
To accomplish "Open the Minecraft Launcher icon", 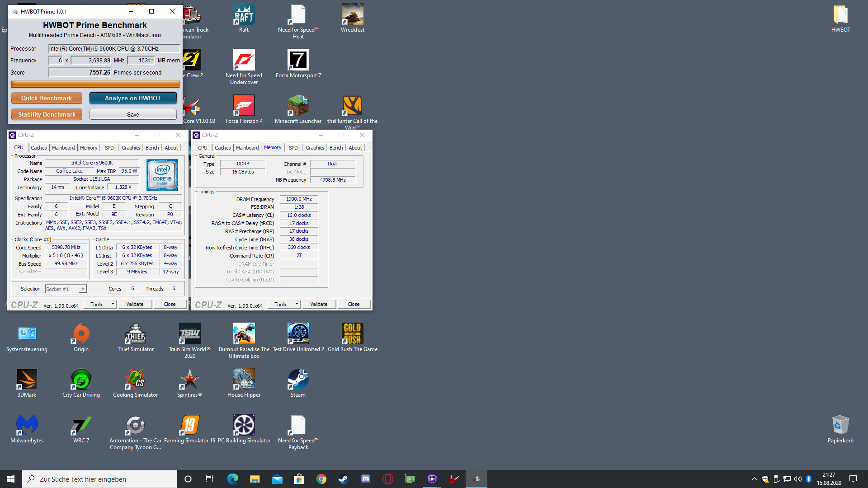I will click(x=298, y=109).
